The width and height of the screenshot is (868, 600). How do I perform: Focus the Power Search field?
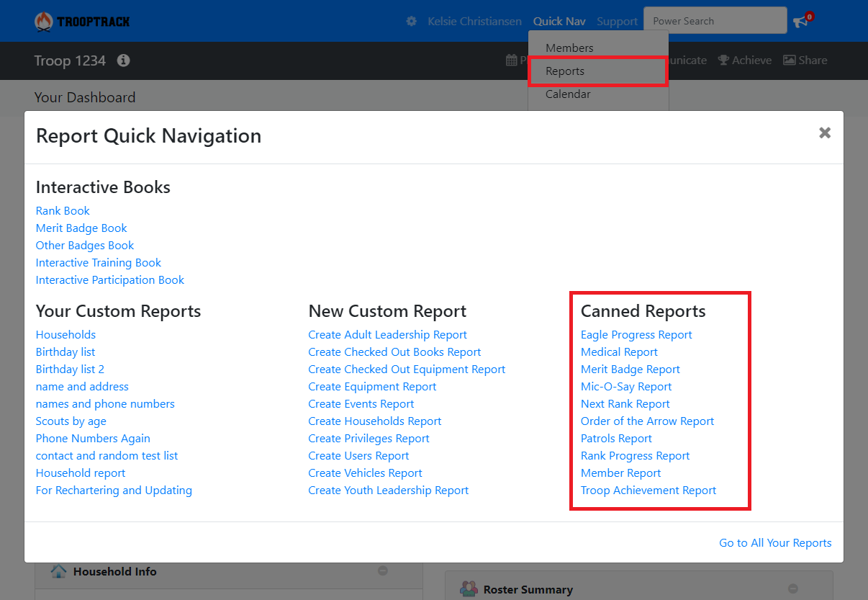pos(715,21)
